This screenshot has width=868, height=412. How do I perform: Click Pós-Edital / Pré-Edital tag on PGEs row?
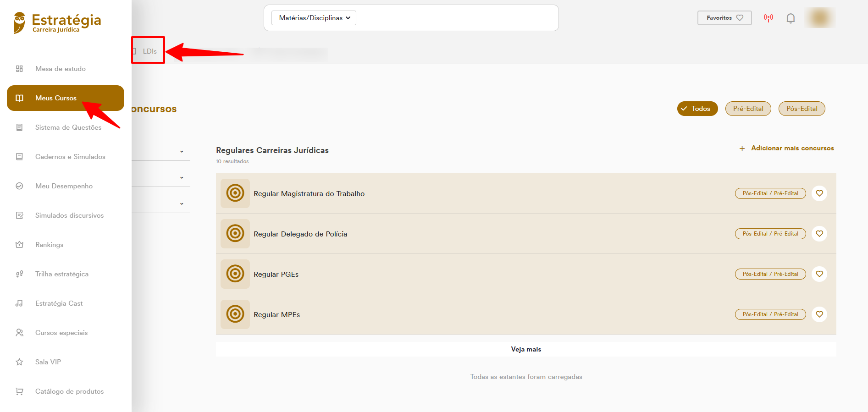pos(770,274)
